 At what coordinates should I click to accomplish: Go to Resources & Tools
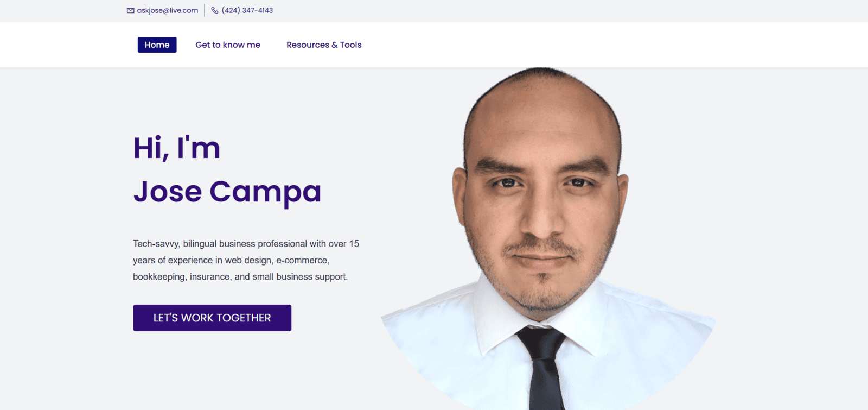(324, 45)
